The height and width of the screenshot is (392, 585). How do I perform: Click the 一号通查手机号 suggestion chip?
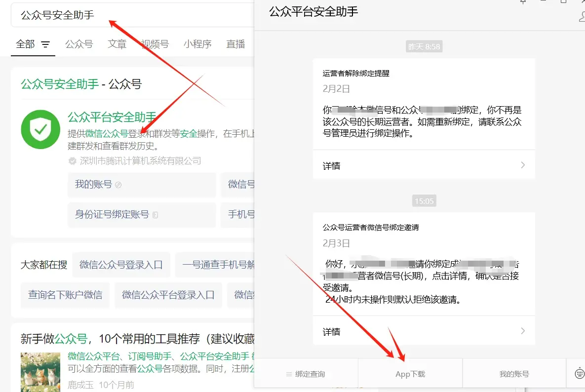pos(215,265)
